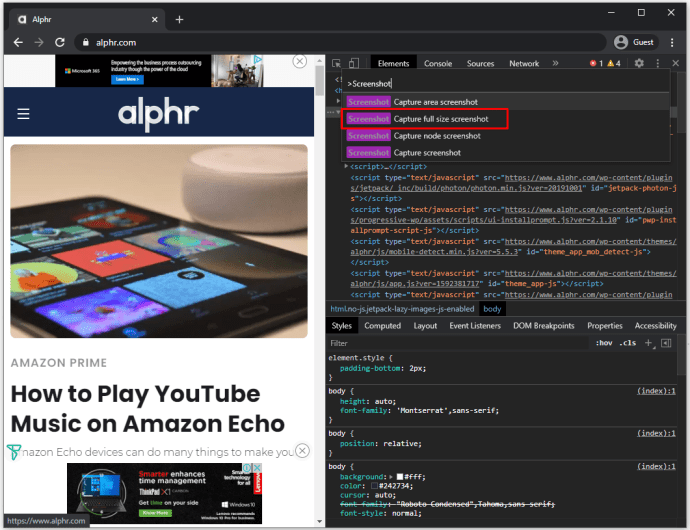Add new style rule plus icon

pyautogui.click(x=649, y=343)
